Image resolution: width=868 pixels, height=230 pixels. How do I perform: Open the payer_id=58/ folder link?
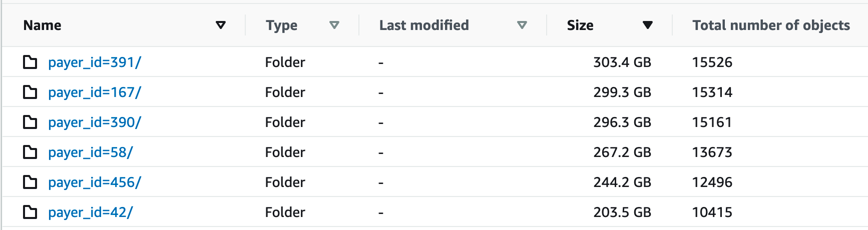click(90, 152)
